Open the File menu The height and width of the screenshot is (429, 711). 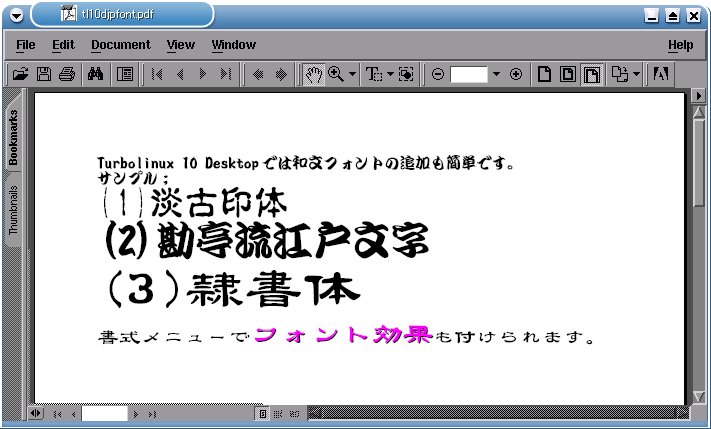tap(25, 45)
